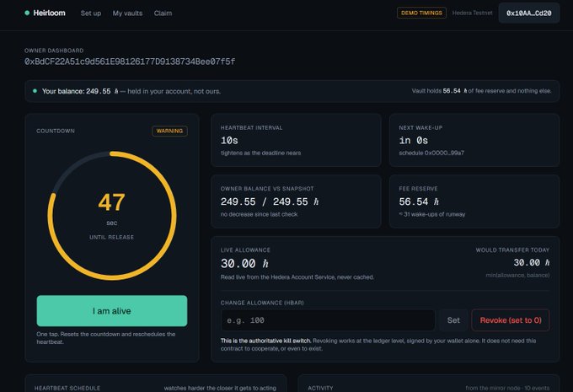Open the Claim page

(163, 13)
